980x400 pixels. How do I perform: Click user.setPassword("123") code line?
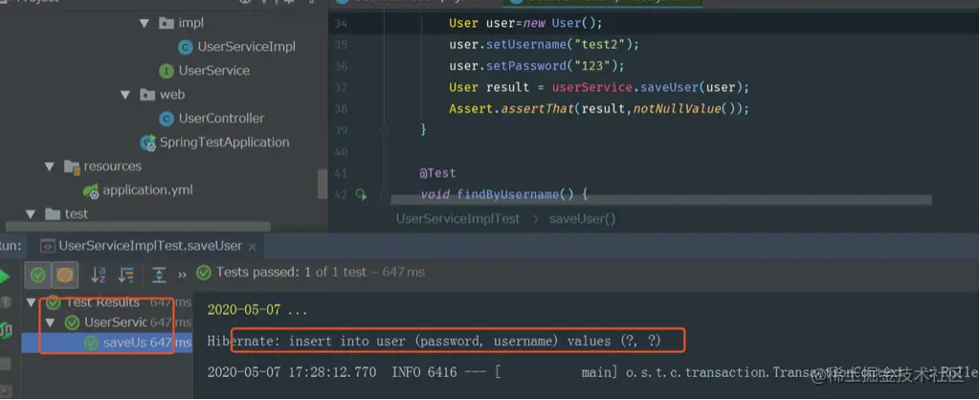(x=537, y=66)
